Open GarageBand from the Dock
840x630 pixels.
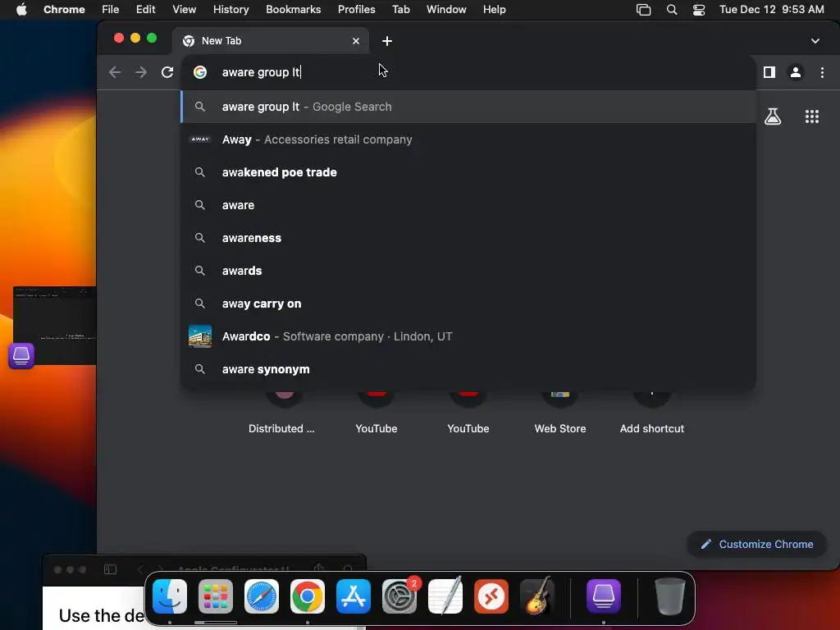[x=537, y=596]
